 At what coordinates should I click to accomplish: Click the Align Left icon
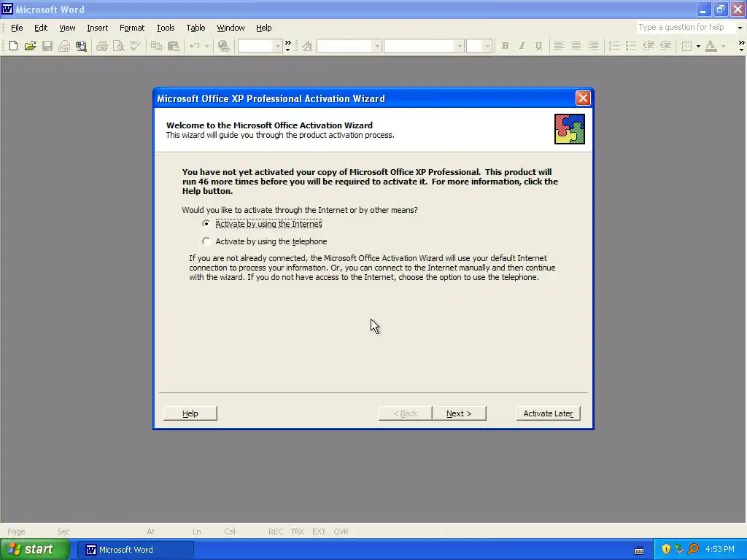(x=560, y=46)
